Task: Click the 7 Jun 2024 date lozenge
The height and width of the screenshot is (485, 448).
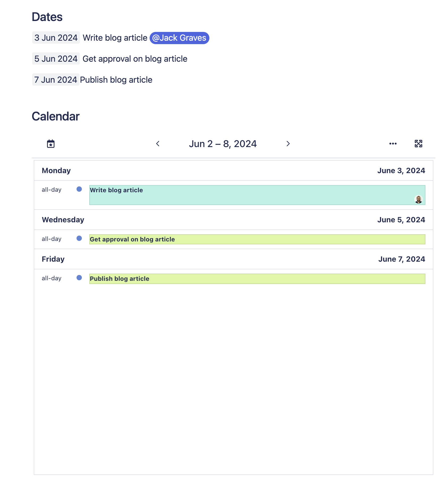Action: coord(56,80)
